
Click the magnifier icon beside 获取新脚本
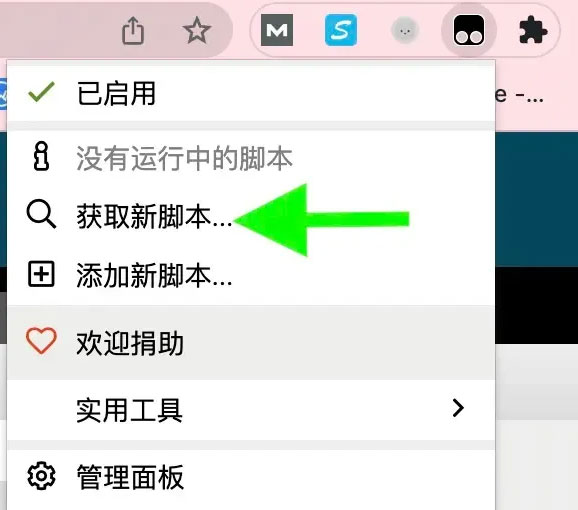[x=41, y=214]
